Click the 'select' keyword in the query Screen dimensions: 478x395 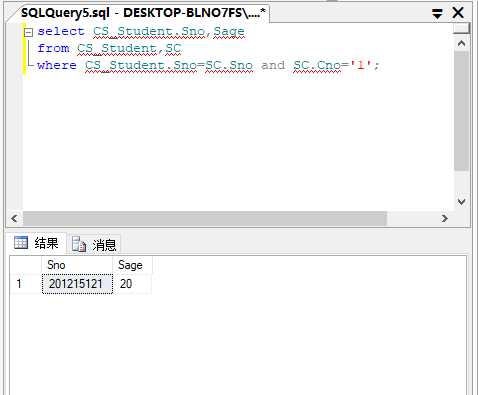click(x=61, y=32)
